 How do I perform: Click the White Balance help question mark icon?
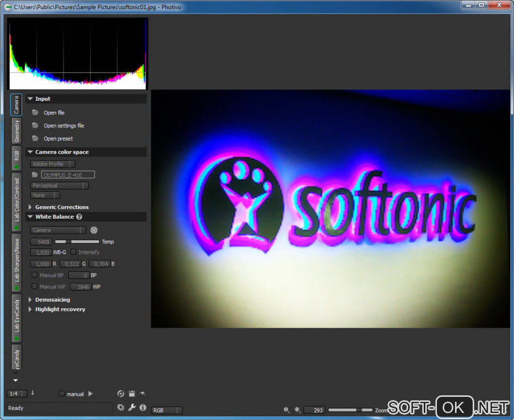79,217
